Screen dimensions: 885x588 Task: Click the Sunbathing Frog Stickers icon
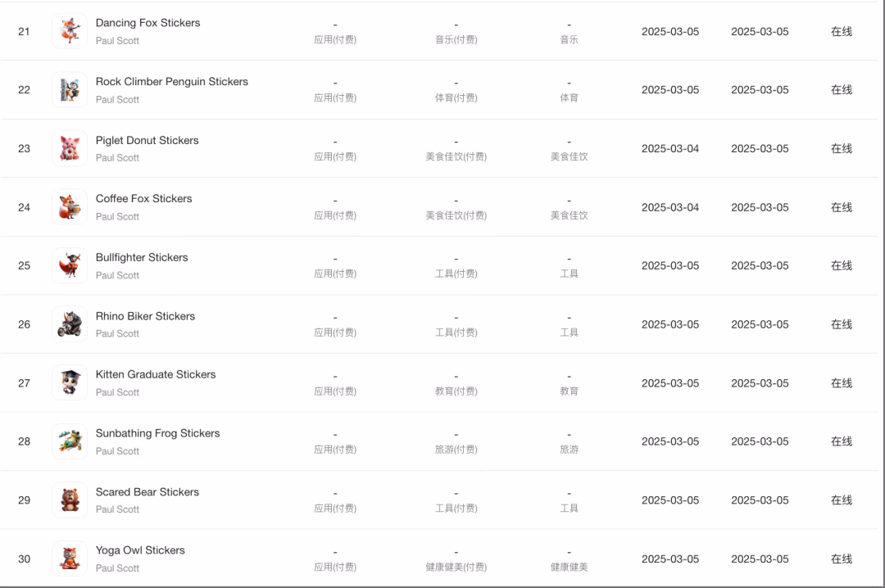coord(70,441)
